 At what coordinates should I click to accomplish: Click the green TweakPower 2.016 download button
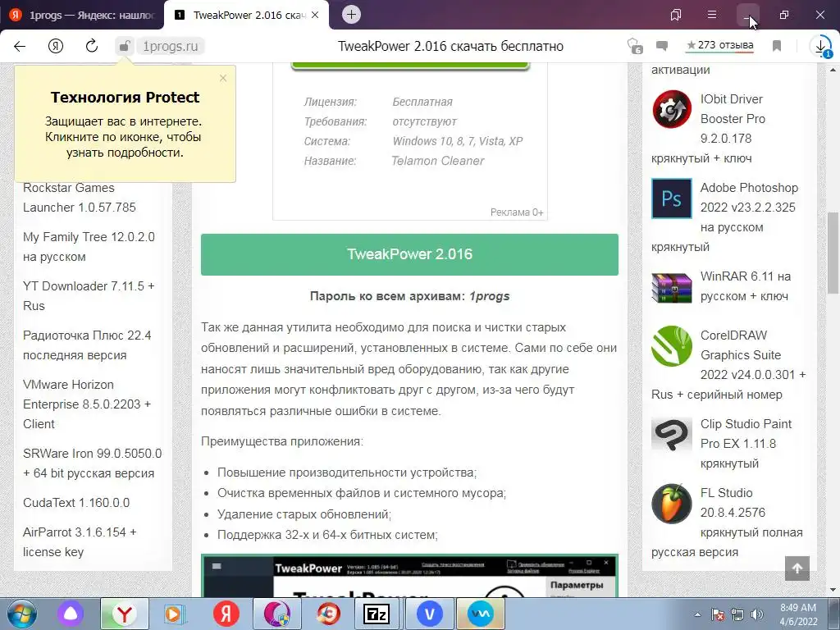410,254
